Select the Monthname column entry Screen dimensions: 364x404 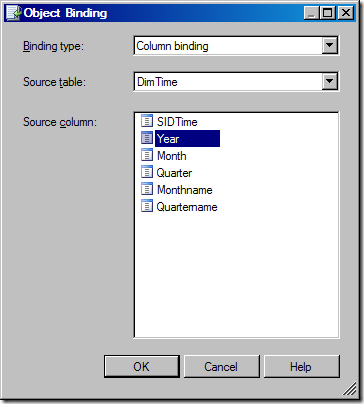click(x=185, y=190)
